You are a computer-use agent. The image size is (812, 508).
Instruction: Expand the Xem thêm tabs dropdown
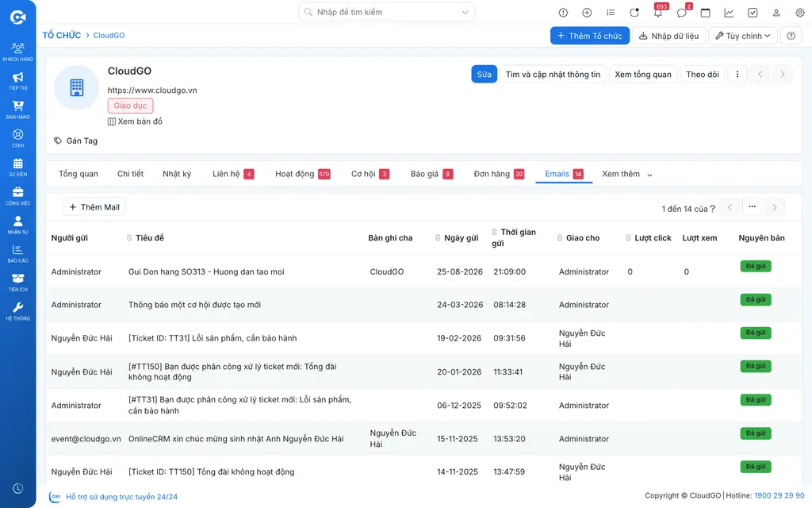(x=626, y=174)
